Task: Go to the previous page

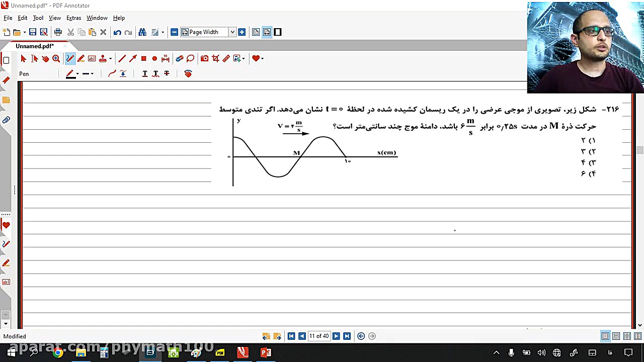Action: point(302,336)
